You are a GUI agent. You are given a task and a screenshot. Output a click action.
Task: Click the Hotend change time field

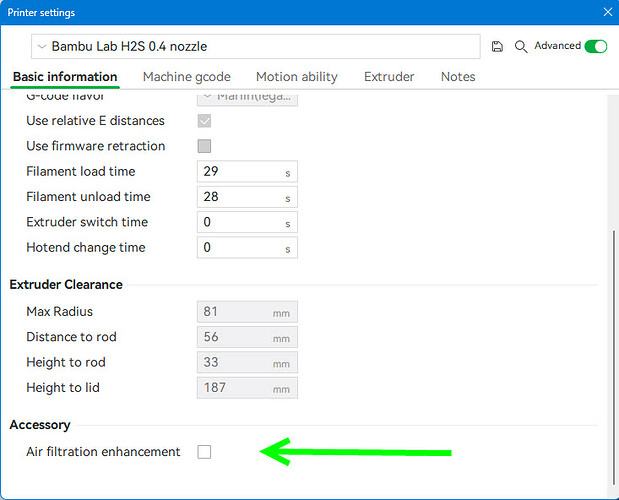click(248, 247)
